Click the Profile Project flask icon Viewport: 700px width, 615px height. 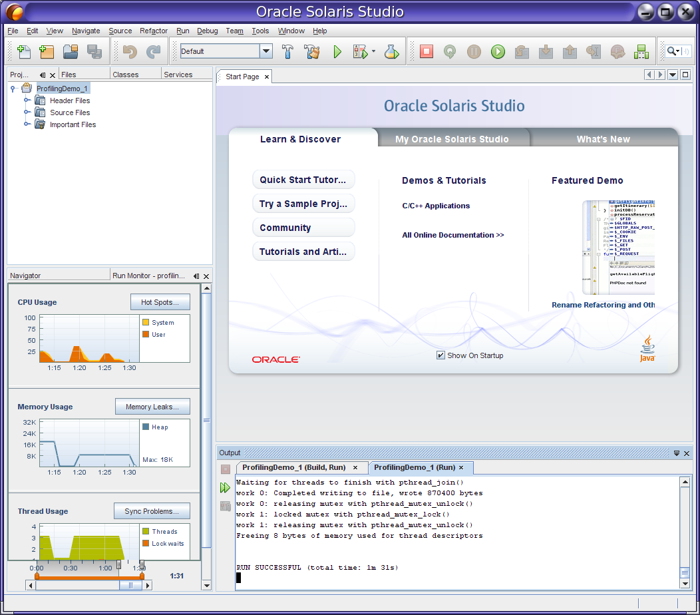391,52
